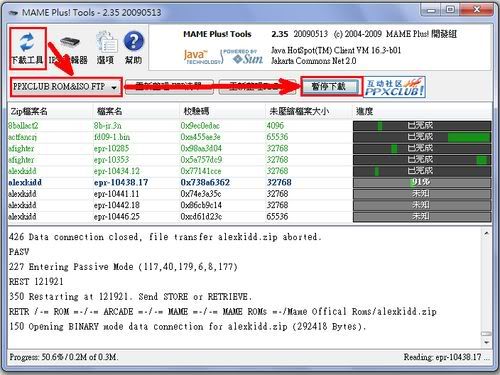Click the '426 Data connection closed' log line
This screenshot has width=500, height=375.
(165, 237)
